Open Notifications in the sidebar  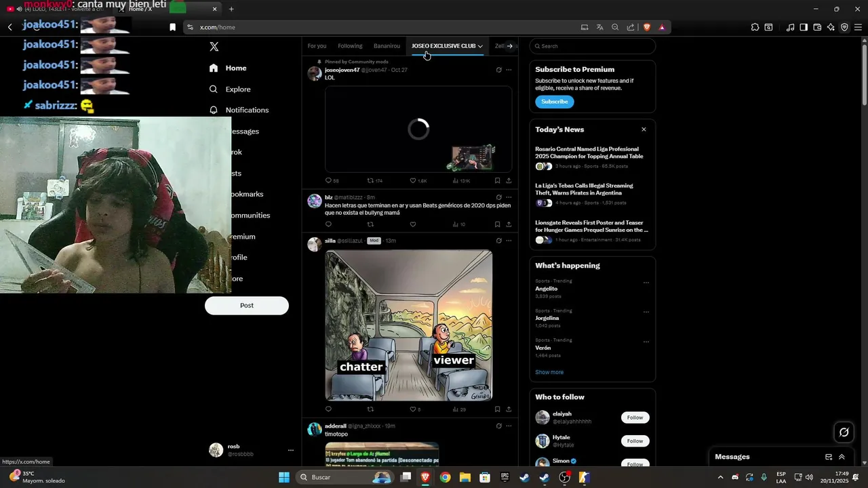(239, 110)
